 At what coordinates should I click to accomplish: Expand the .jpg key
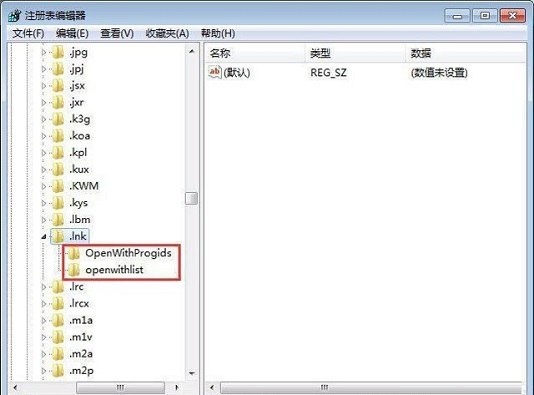pyautogui.click(x=44, y=52)
